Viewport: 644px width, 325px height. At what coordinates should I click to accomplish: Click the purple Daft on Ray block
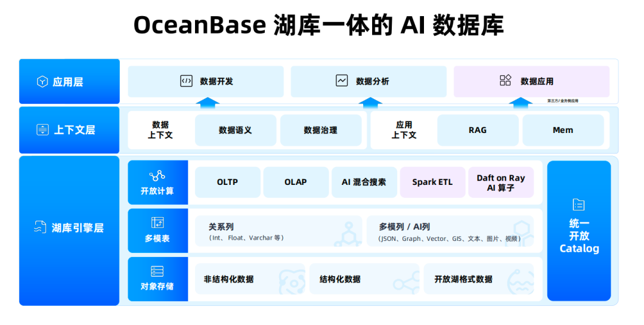pyautogui.click(x=501, y=182)
